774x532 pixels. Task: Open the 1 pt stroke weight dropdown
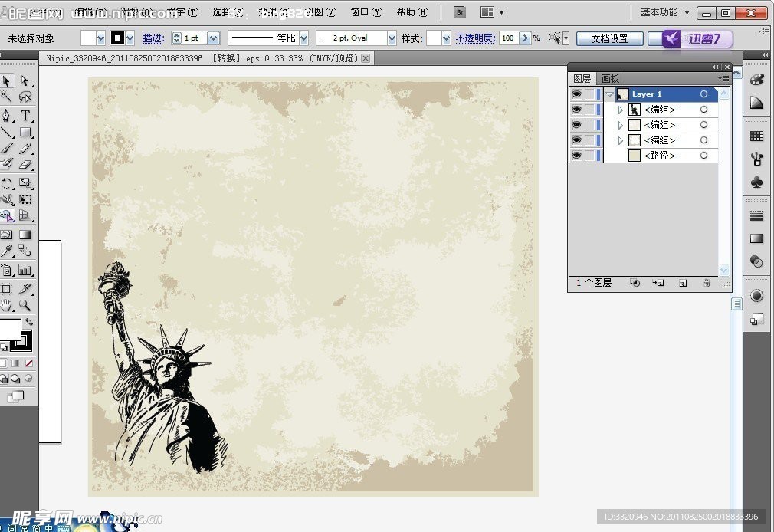click(213, 38)
